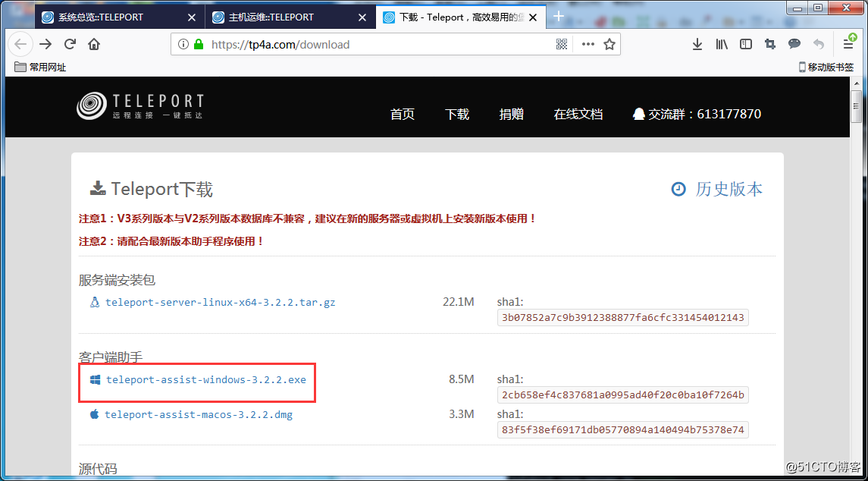Download teleport-server-linux-x64-3.2.2.tar.gz
Image resolution: width=868 pixels, height=481 pixels.
221,303
